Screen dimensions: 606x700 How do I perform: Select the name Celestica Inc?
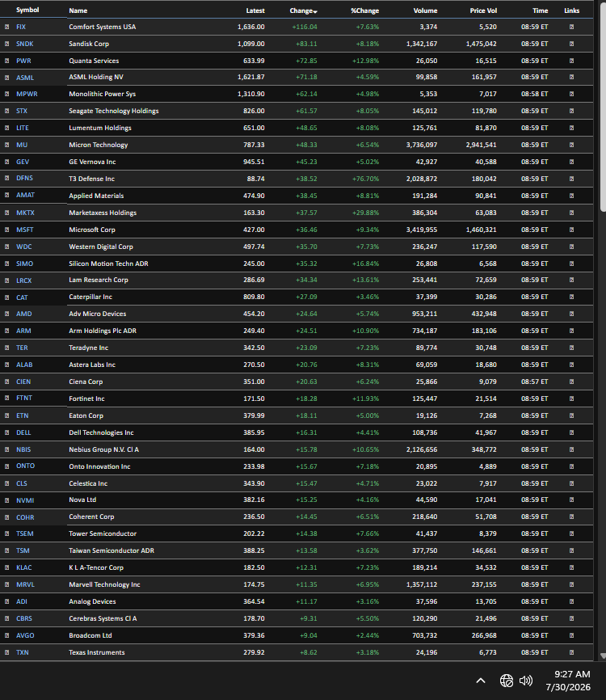[x=88, y=483]
